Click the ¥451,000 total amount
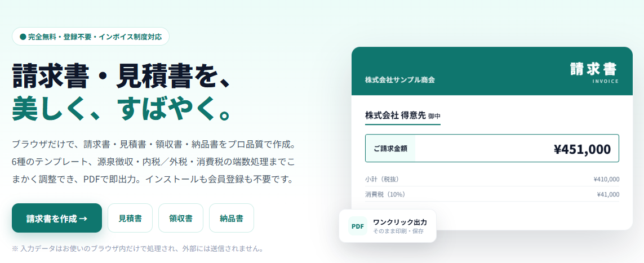Image resolution: width=644 pixels, height=263 pixels. coord(582,149)
